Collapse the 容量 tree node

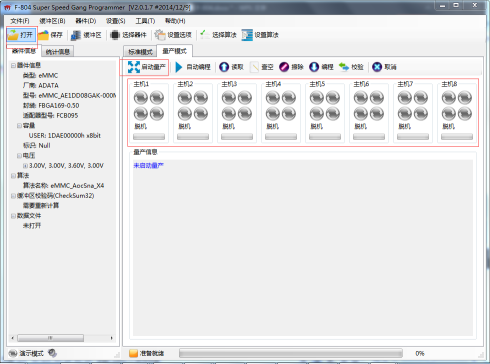click(x=19, y=126)
